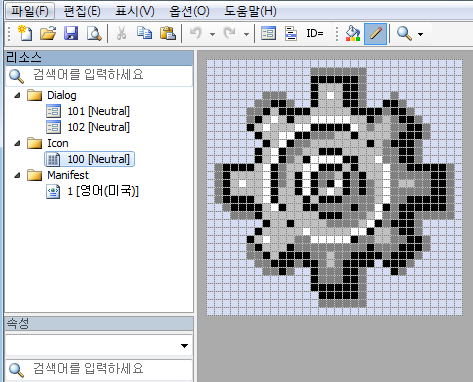Open the redo history dropdown arrow
This screenshot has width=473, height=382.
tap(246, 34)
